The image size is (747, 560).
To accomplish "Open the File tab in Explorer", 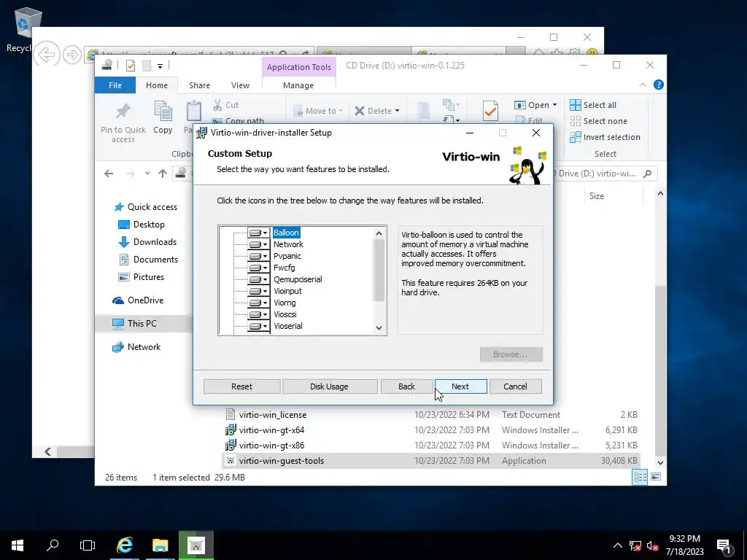I will pyautogui.click(x=115, y=85).
